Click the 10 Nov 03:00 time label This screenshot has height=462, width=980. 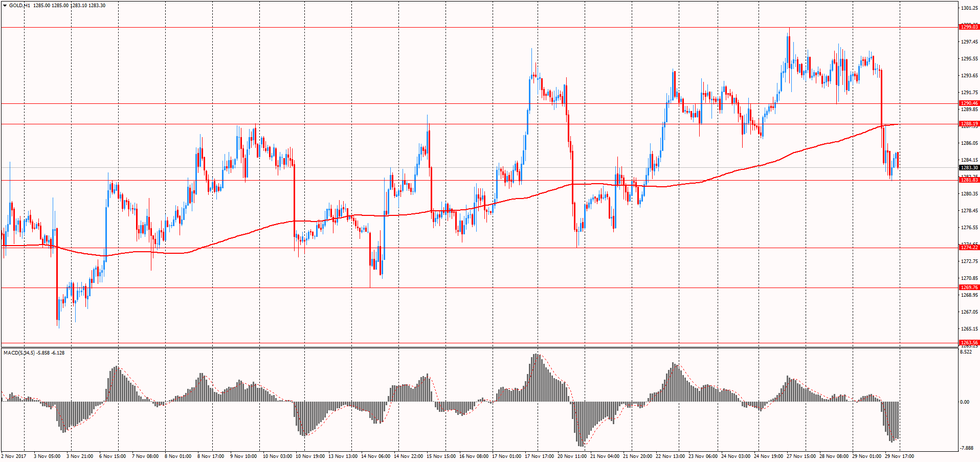point(277,456)
